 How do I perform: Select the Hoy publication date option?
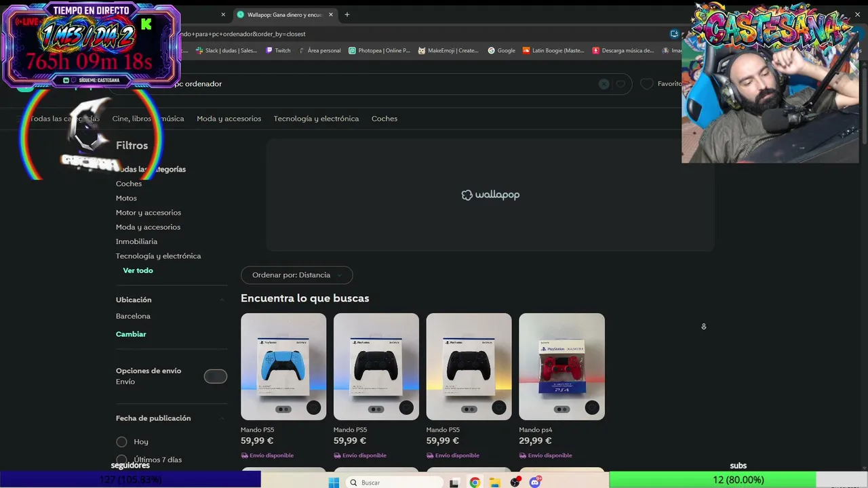pyautogui.click(x=121, y=442)
